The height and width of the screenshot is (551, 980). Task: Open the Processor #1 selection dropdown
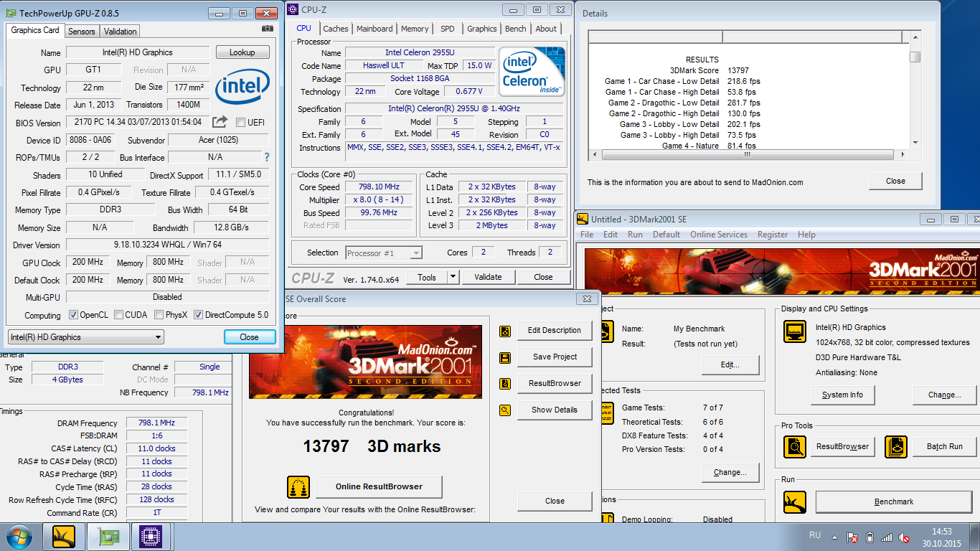(x=384, y=253)
